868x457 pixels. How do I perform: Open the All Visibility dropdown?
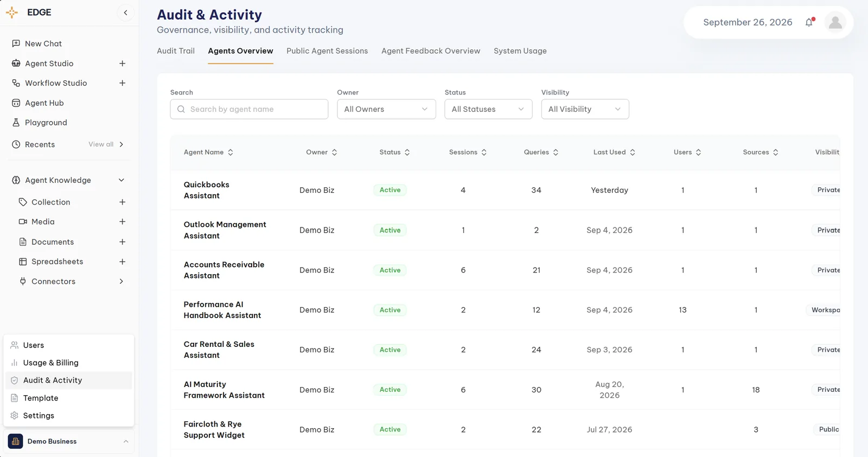coord(585,109)
